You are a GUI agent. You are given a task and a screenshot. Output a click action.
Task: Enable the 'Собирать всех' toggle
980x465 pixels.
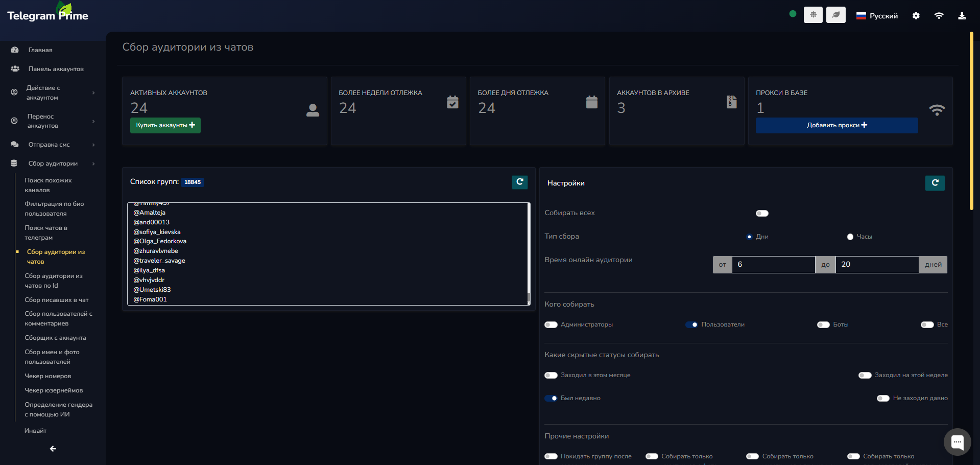(x=762, y=213)
